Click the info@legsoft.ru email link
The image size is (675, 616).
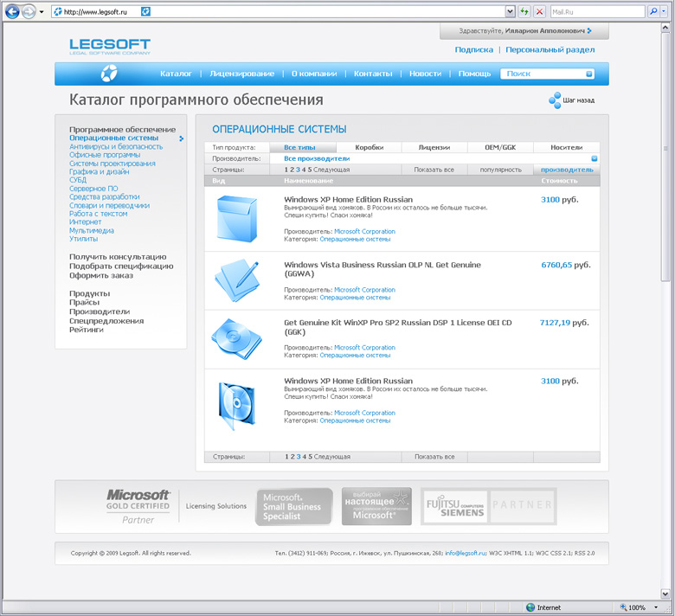click(x=466, y=553)
